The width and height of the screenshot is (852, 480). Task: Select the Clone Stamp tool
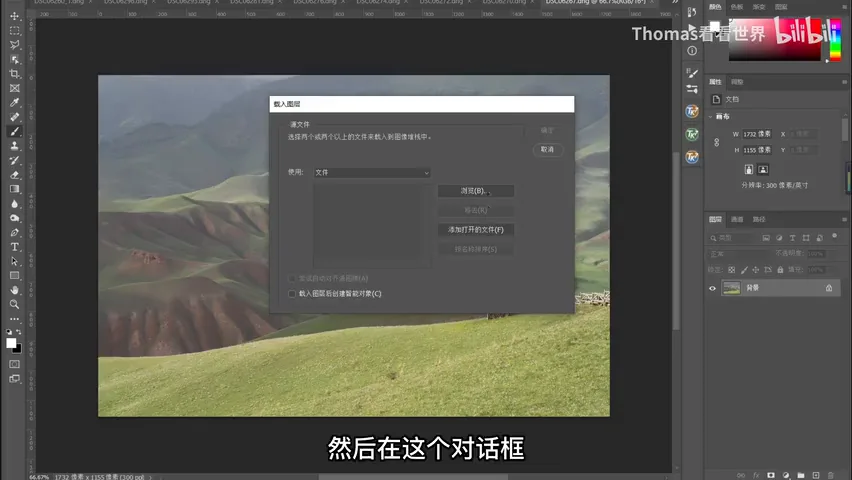(15, 146)
